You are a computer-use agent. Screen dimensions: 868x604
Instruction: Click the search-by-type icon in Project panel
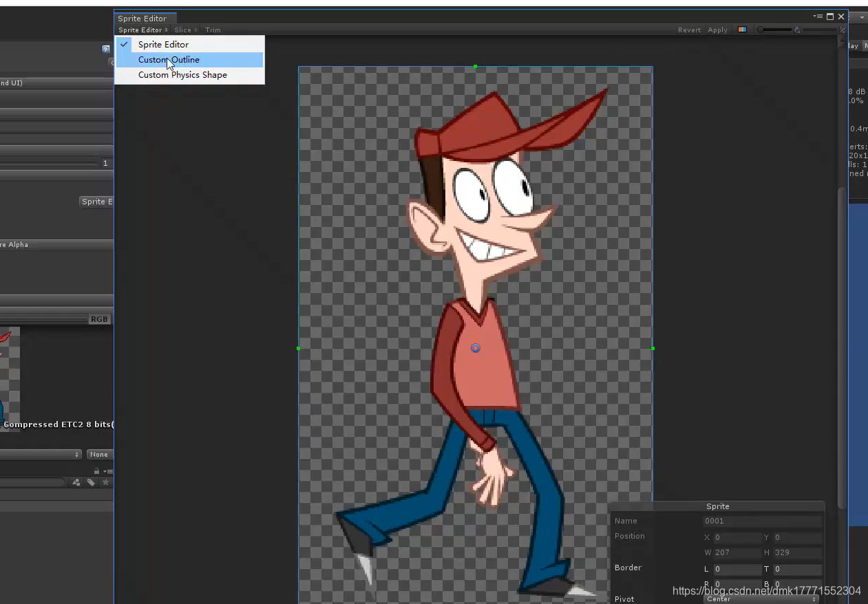tap(76, 482)
